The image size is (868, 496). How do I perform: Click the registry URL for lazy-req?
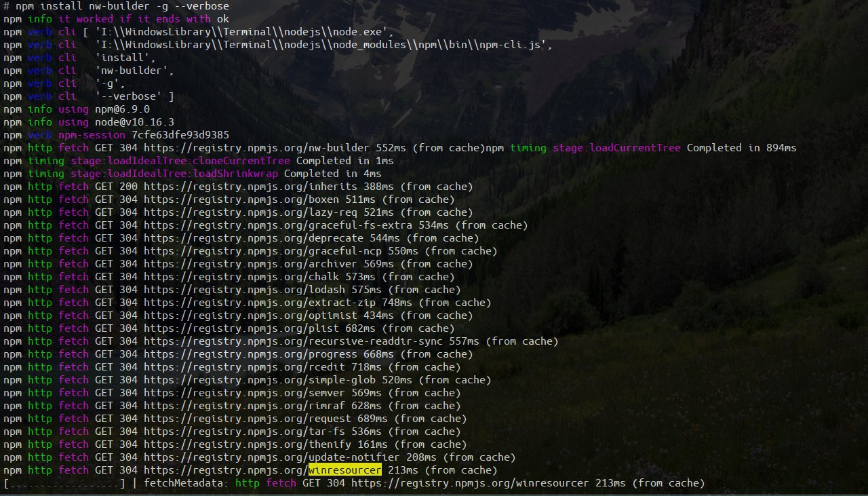coord(250,212)
